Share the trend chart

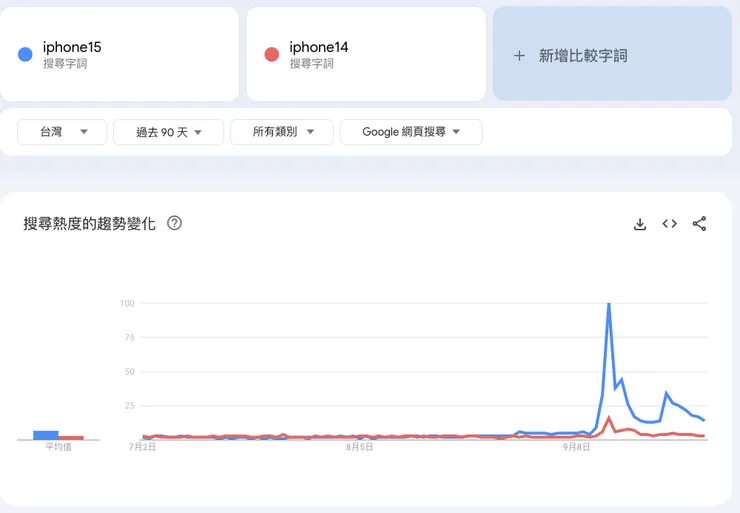coord(699,224)
